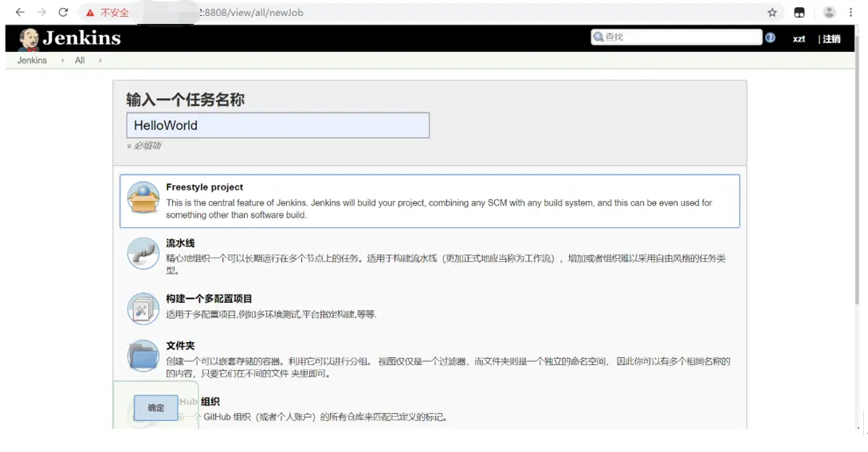Click the 必填项 required hint text
The image size is (868, 452).
[144, 146]
